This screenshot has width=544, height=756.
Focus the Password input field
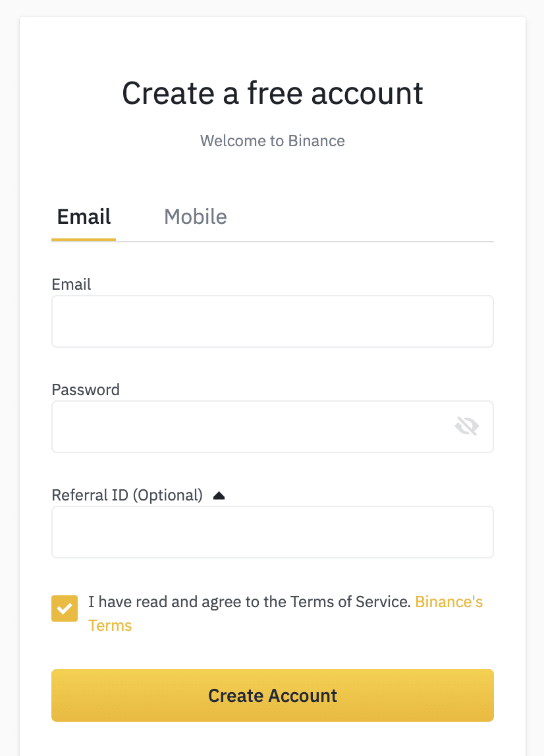pos(273,427)
